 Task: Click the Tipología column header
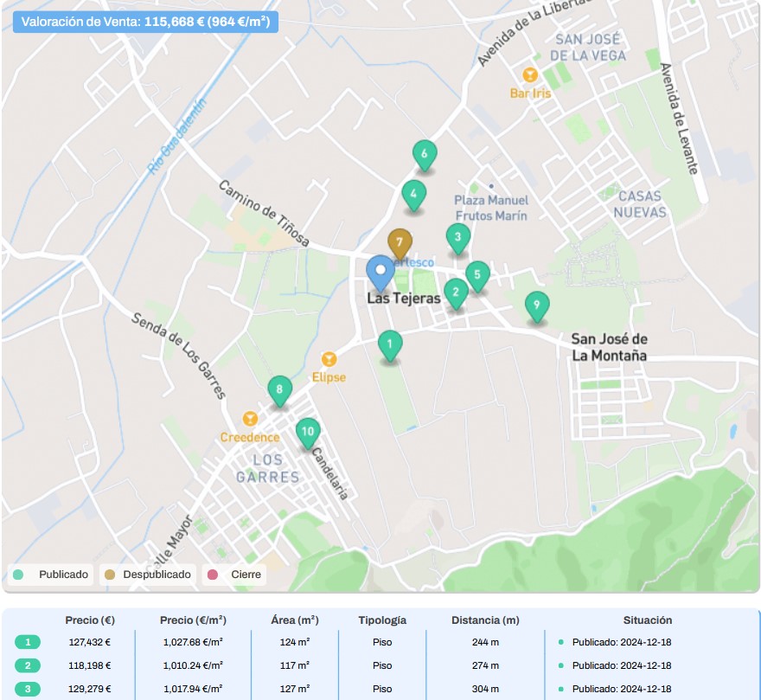(x=382, y=620)
